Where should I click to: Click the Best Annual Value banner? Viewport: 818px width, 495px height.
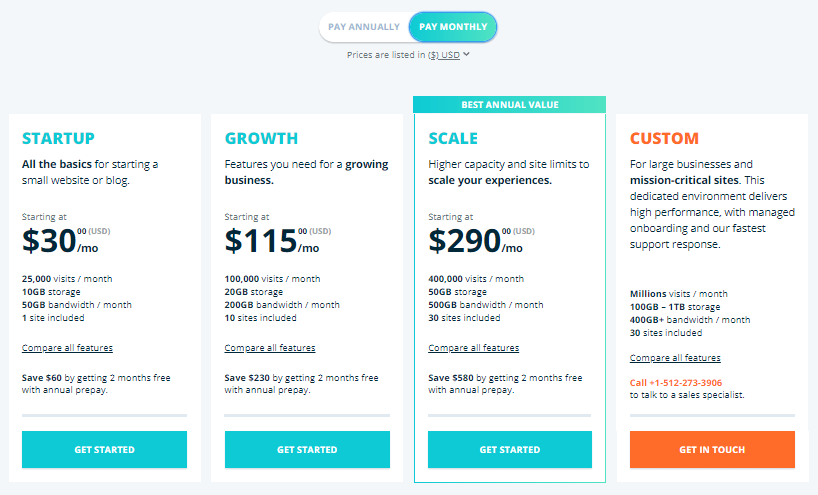point(510,104)
